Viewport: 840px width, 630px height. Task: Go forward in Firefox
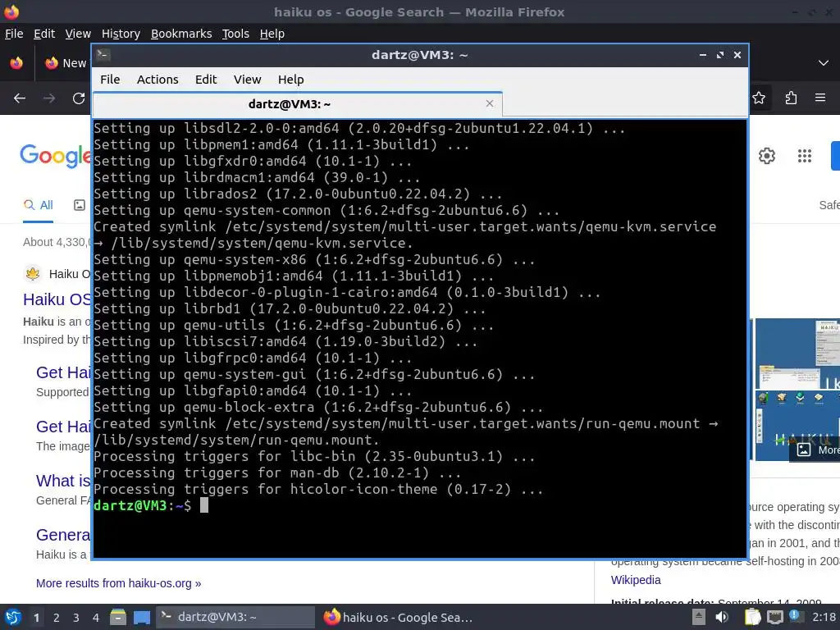(x=49, y=98)
